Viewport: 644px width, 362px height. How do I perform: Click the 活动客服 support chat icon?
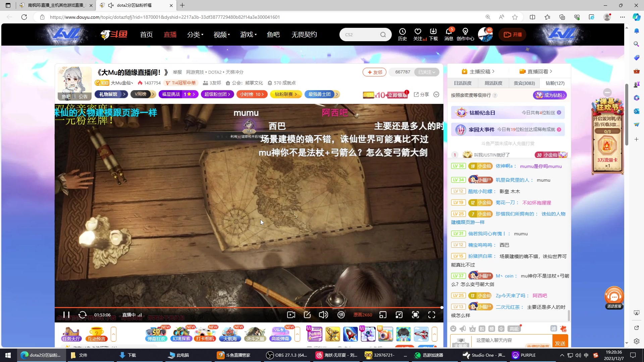(x=614, y=298)
